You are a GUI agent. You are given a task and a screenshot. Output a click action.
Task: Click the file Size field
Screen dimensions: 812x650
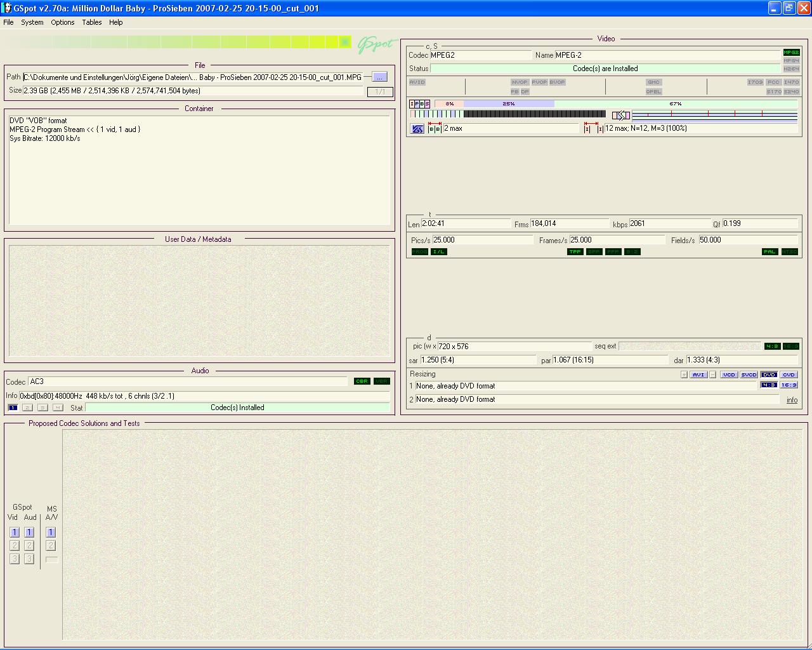[193, 91]
